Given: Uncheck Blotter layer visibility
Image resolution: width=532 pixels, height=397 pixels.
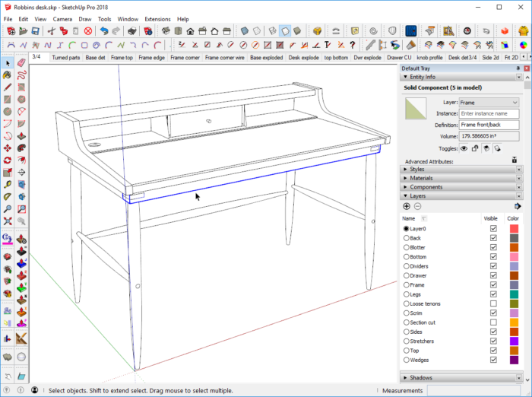Looking at the screenshot, I should pos(493,248).
